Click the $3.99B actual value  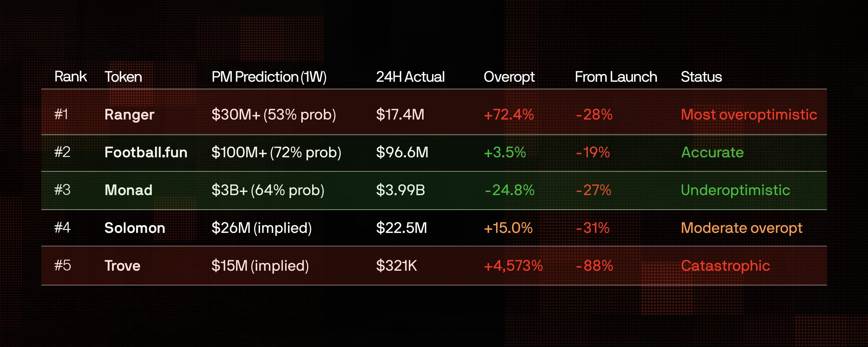point(400,190)
